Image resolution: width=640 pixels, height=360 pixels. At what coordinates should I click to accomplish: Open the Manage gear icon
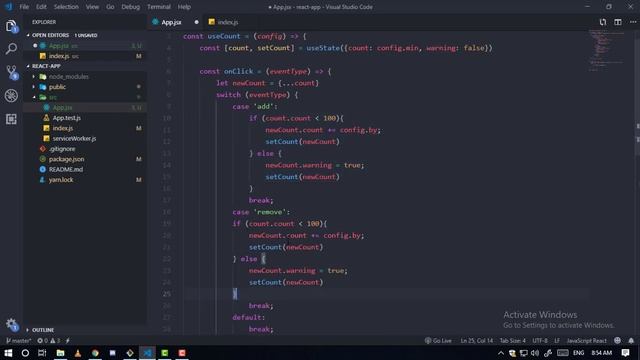(11, 324)
